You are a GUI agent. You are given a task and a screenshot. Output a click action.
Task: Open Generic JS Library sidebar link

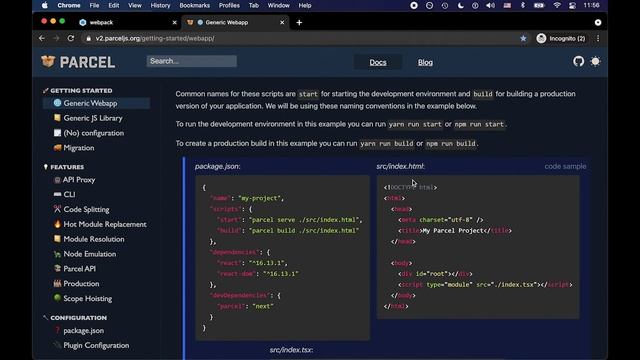pos(93,118)
